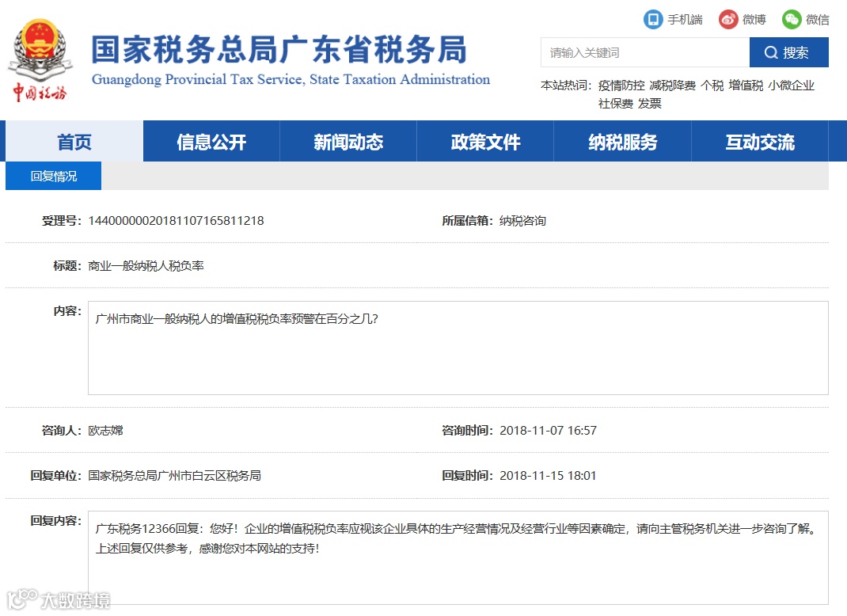Image resolution: width=847 pixels, height=616 pixels.
Task: Click the mobile phone 手机端 icon
Action: click(652, 19)
